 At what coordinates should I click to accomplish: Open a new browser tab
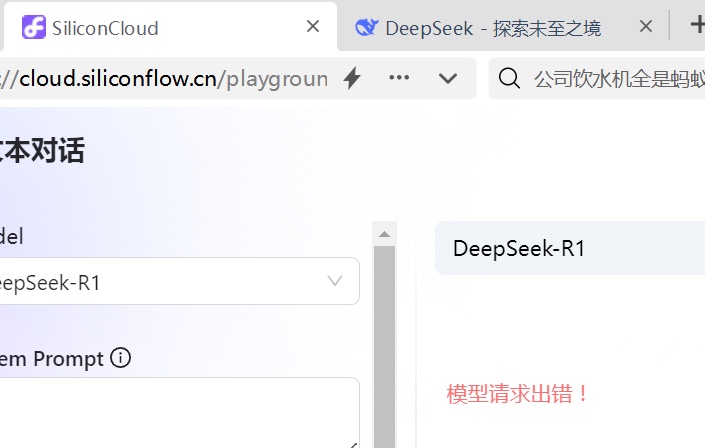[x=698, y=25]
